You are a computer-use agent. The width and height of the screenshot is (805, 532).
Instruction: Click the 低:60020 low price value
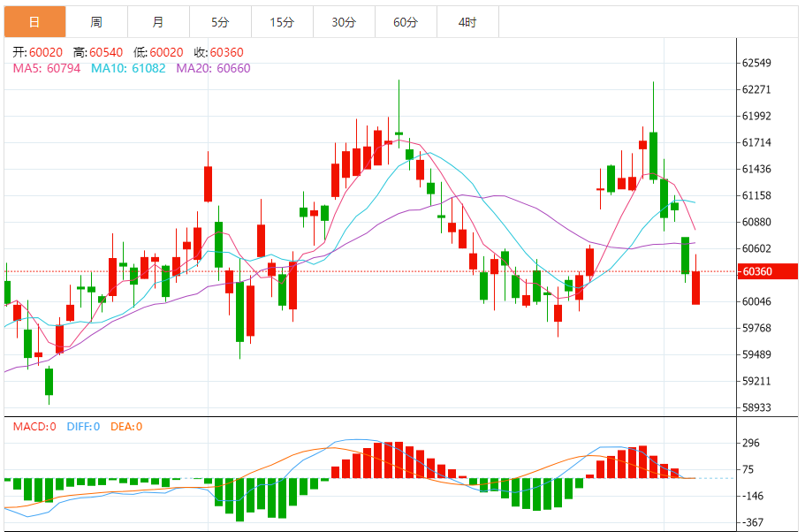(158, 52)
